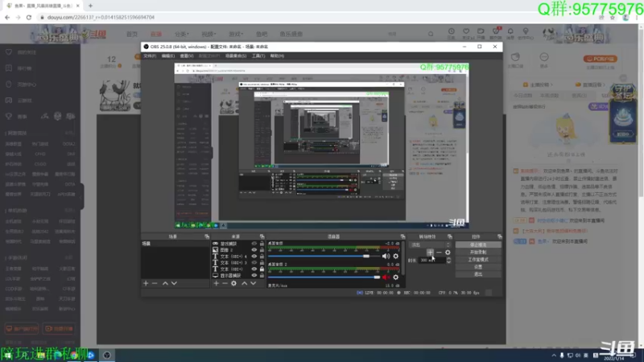Viewport: 644px width, 362px height.
Task: Remove source with the Sources panel minus icon
Action: [225, 283]
